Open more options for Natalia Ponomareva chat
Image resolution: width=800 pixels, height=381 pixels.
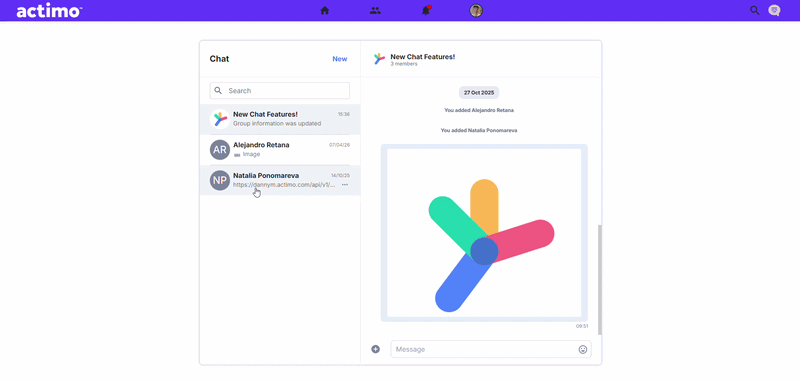click(x=345, y=184)
